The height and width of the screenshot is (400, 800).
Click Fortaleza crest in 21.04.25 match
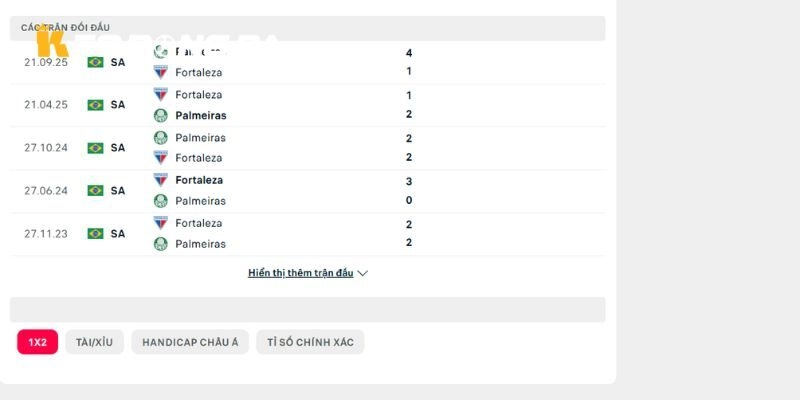coord(161,95)
